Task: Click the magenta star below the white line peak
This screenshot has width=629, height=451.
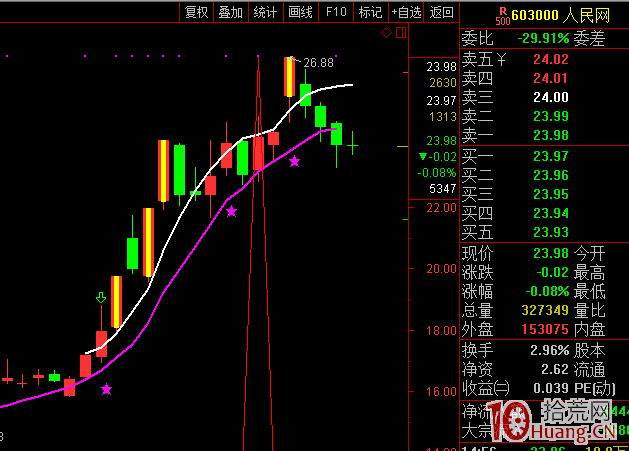Action: (294, 161)
